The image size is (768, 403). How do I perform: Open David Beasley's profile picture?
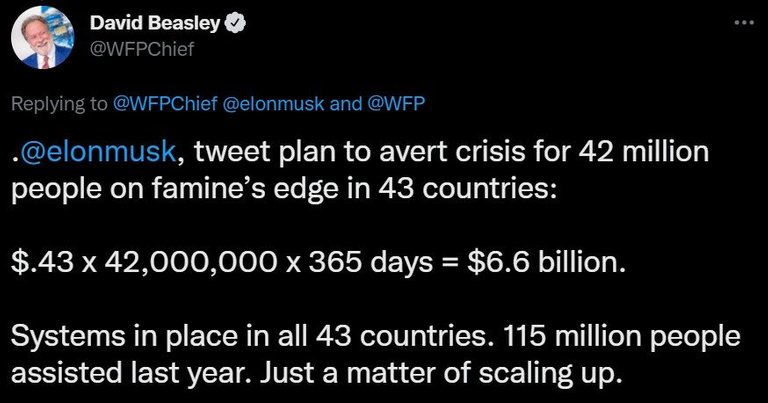[42, 38]
